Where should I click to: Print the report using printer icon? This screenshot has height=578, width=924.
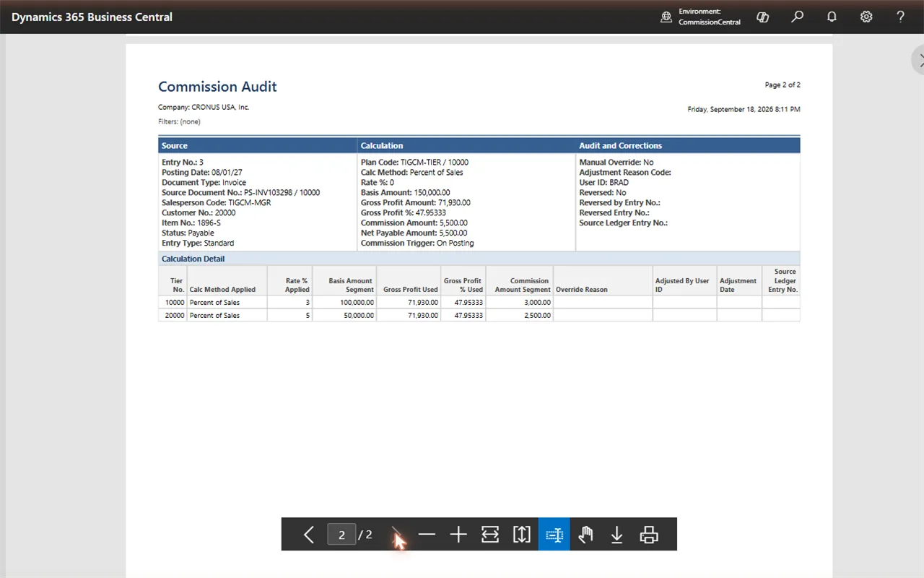[x=649, y=535]
